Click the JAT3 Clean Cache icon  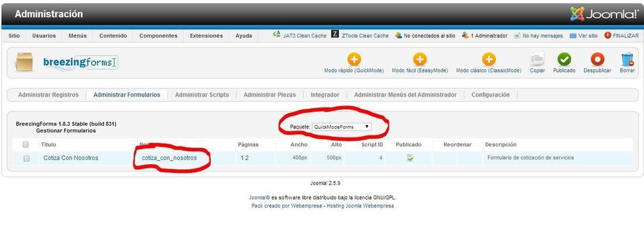pos(276,35)
